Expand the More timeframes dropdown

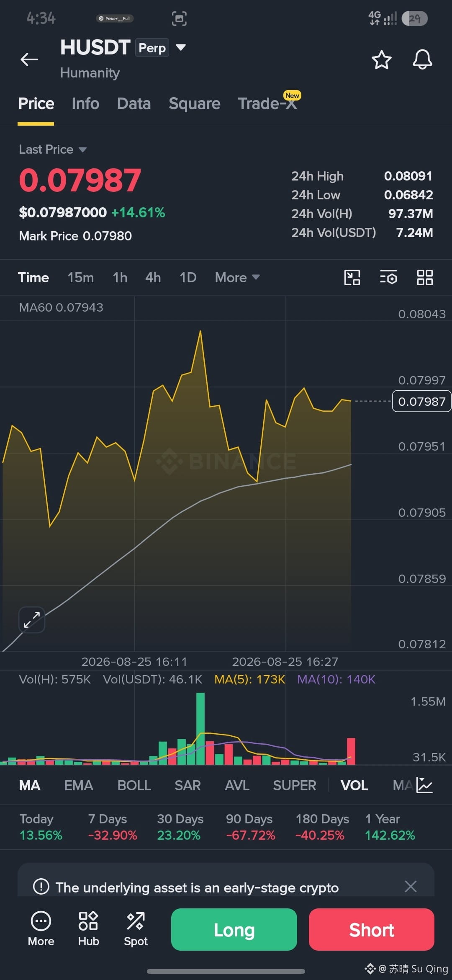237,277
